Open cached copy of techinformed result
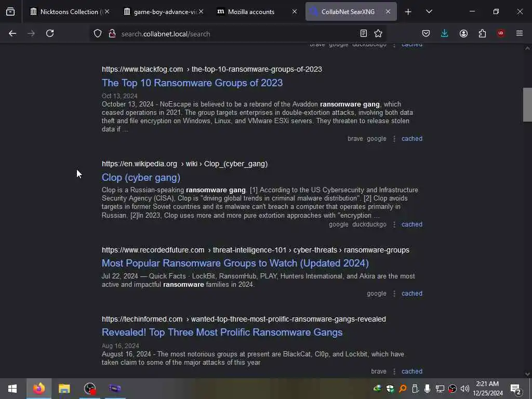 (x=412, y=371)
